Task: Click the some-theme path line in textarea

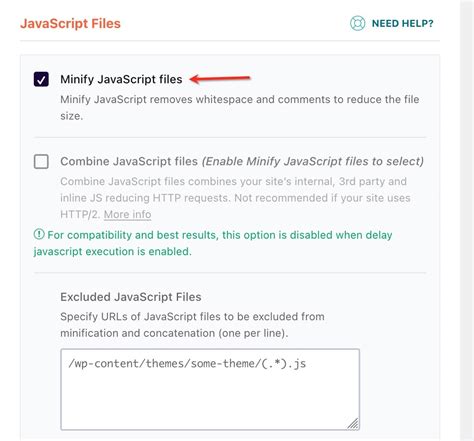Action: click(x=187, y=363)
